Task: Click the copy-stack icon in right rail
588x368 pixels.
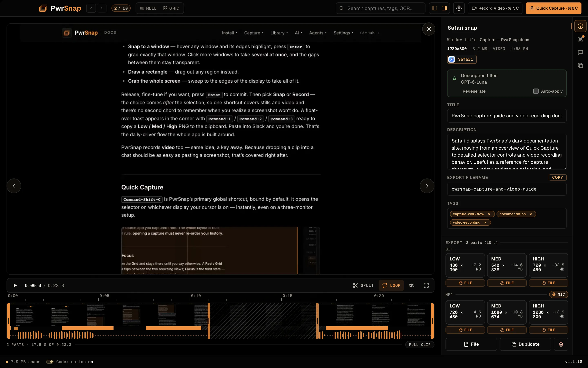Action: [580, 65]
